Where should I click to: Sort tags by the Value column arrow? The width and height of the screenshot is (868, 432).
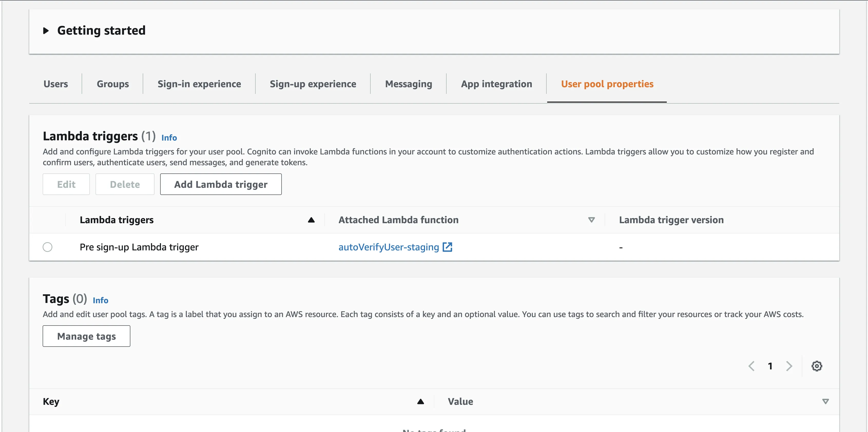point(825,401)
